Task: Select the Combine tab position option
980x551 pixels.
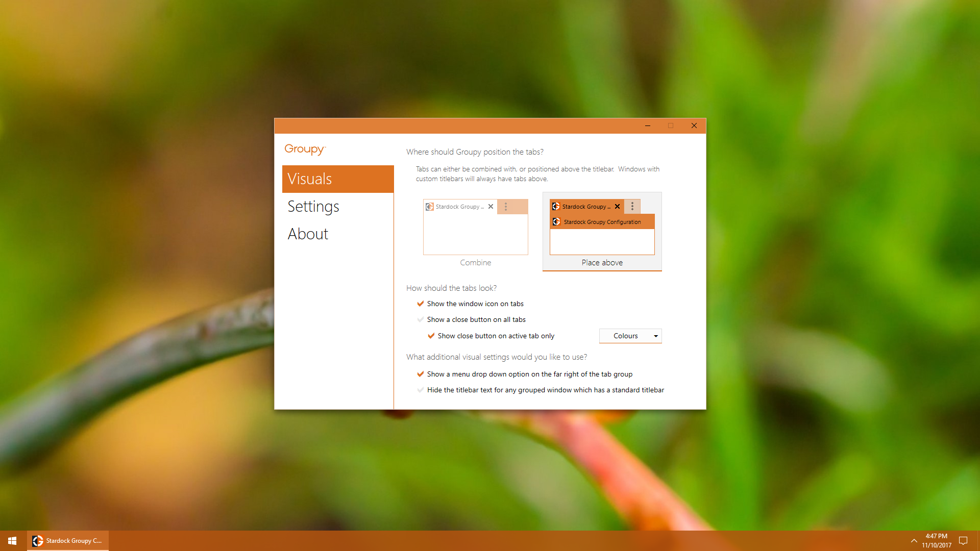Action: (475, 229)
